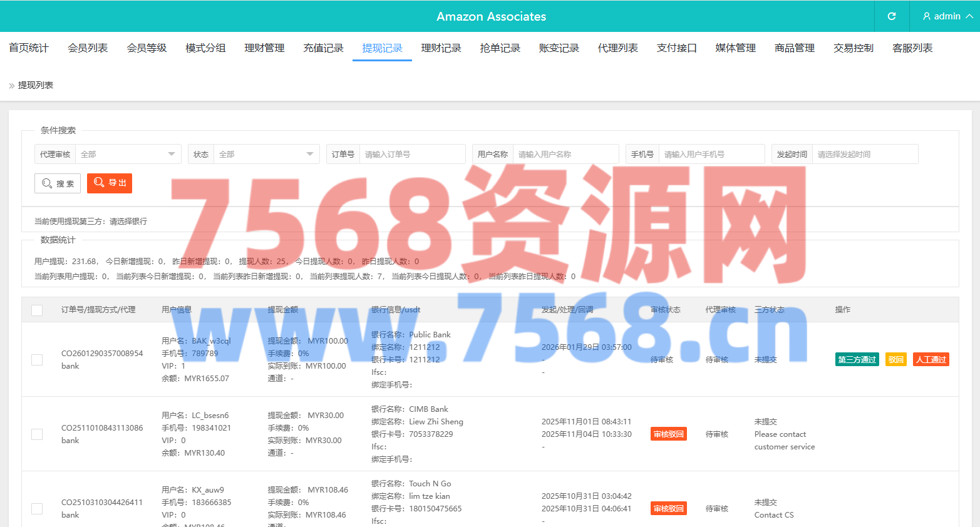Screen dimensions: 980x527
Task: Click the magnifier search button
Action: [x=58, y=183]
